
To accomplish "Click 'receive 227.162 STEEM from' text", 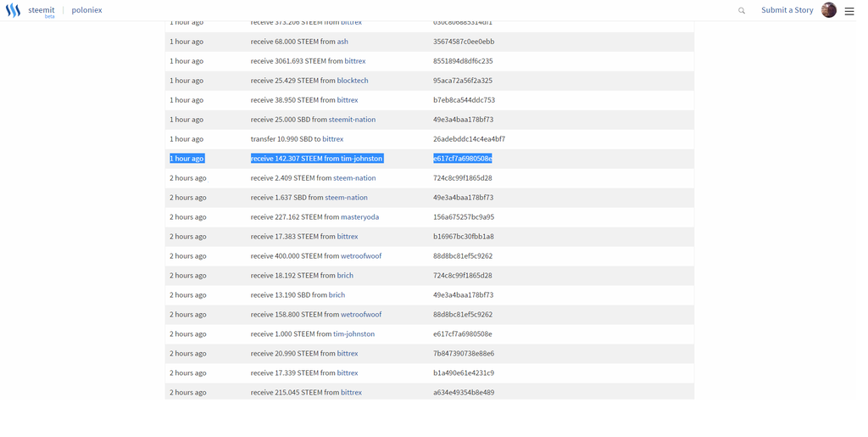I will coord(295,216).
